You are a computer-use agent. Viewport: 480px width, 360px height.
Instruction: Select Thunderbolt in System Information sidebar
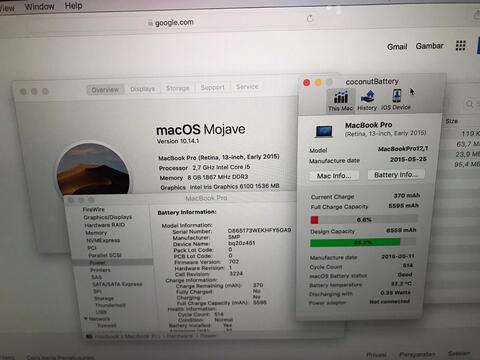pos(110,305)
